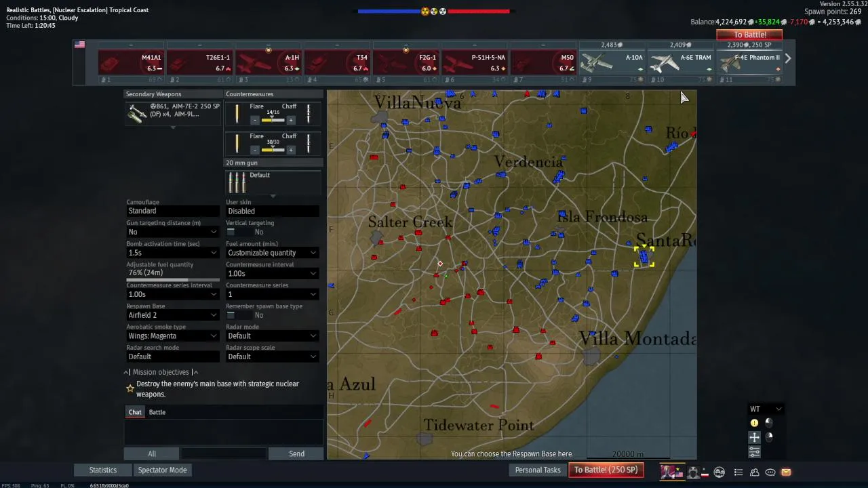Viewport: 868px width, 488px height.
Task: Switch to the Chat tab
Action: (135, 412)
